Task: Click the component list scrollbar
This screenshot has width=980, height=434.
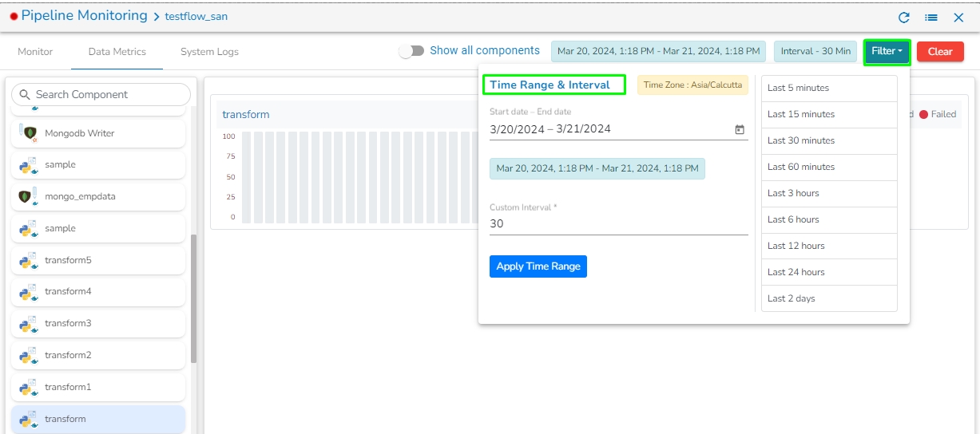Action: pyautogui.click(x=193, y=299)
